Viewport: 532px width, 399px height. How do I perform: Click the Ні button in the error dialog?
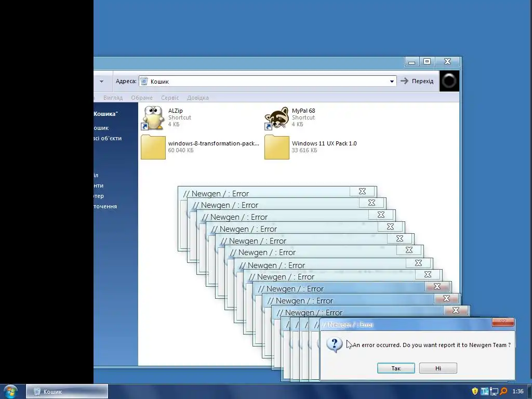438,368
